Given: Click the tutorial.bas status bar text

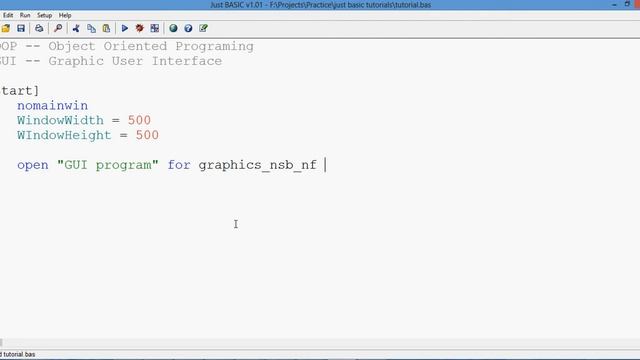Looking at the screenshot, I should 19,354.
